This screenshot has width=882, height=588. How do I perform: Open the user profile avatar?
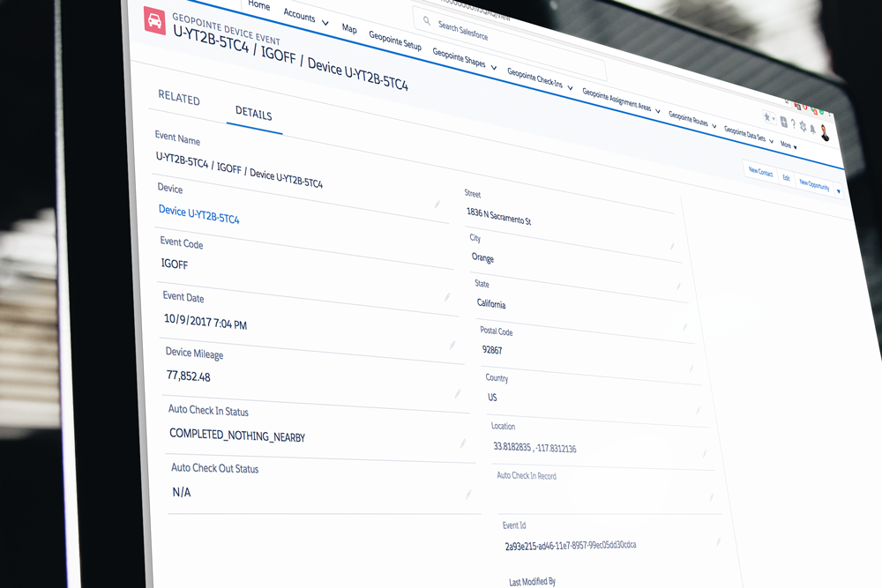coord(825,133)
